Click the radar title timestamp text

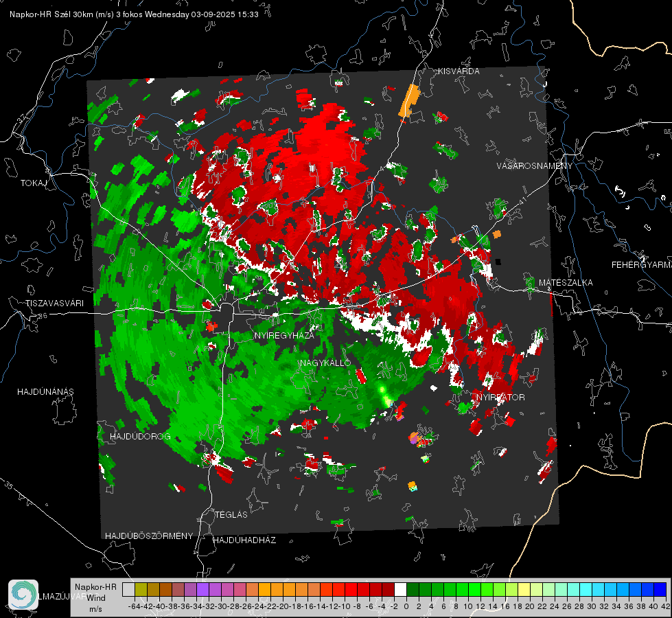point(134,14)
